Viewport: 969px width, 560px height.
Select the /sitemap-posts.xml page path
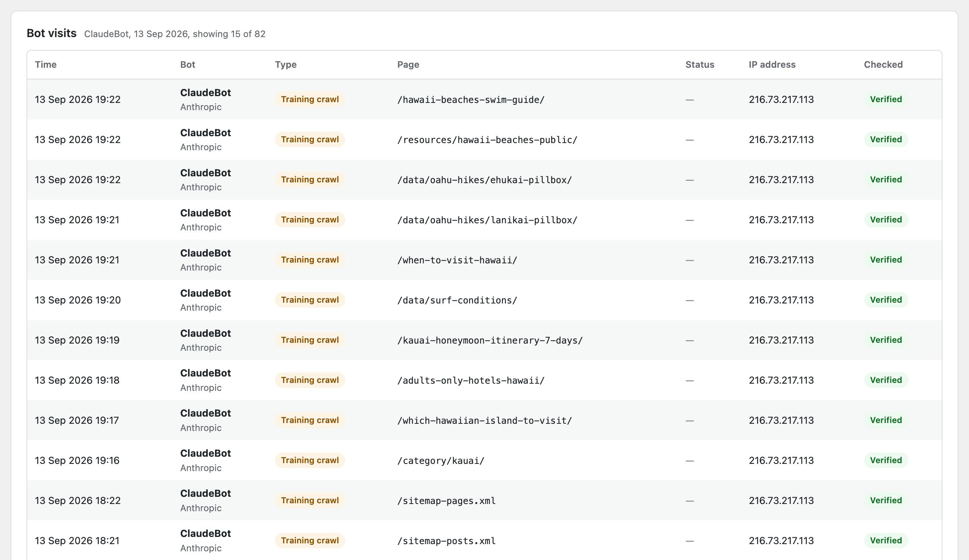pyautogui.click(x=446, y=541)
